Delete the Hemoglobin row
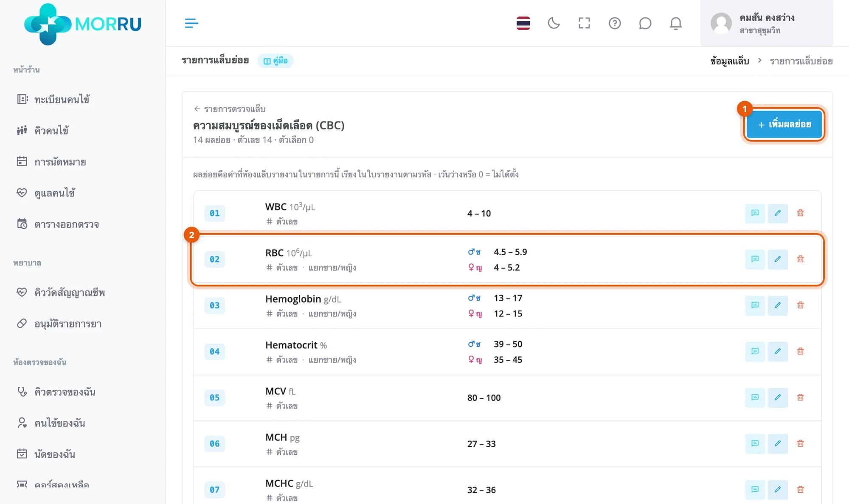849x504 pixels. 800,305
